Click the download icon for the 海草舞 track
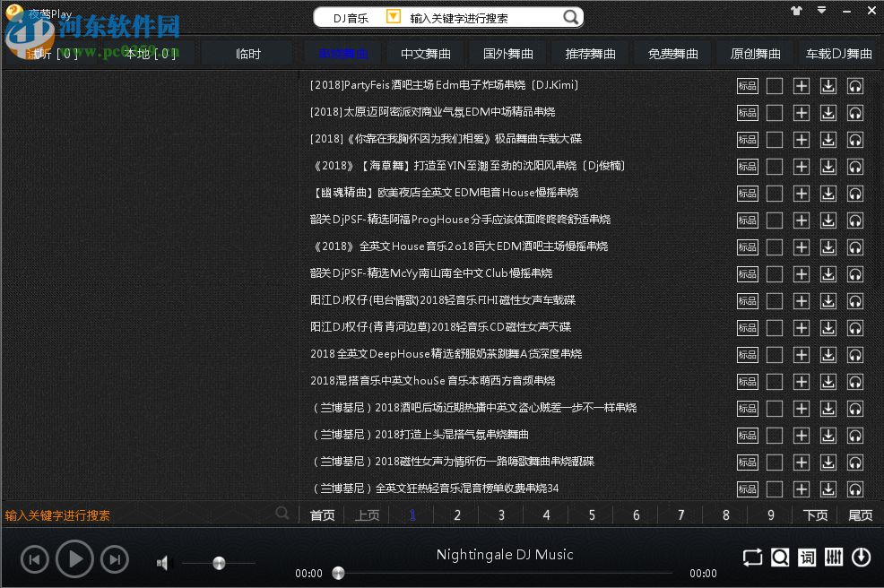Image resolution: width=884 pixels, height=588 pixels. pyautogui.click(x=828, y=166)
